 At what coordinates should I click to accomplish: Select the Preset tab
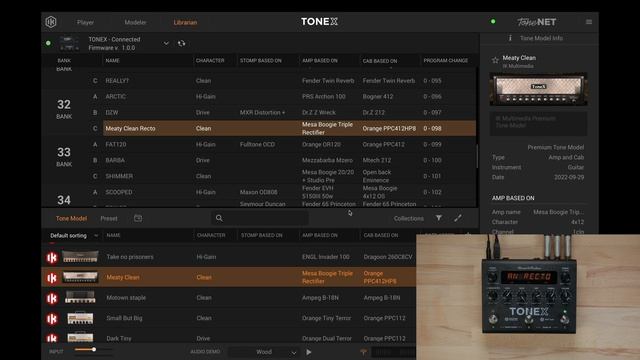pos(109,218)
